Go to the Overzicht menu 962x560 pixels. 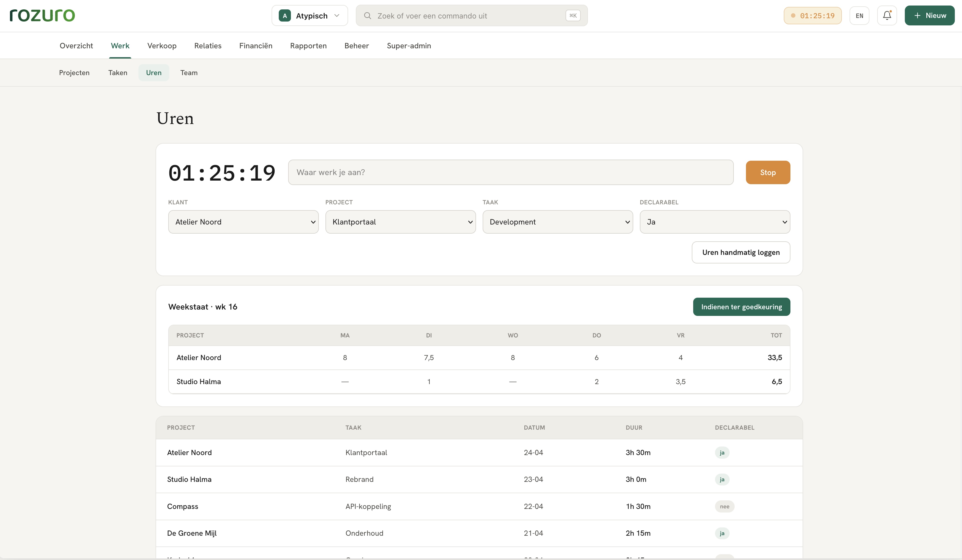tap(76, 46)
